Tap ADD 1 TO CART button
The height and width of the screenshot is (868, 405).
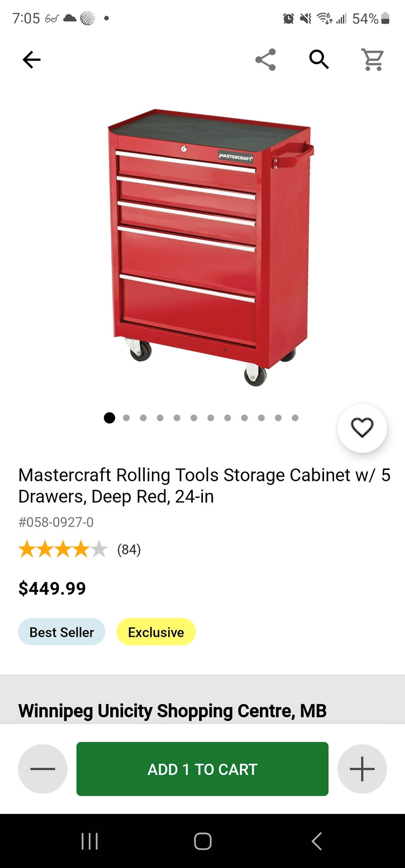tap(202, 769)
